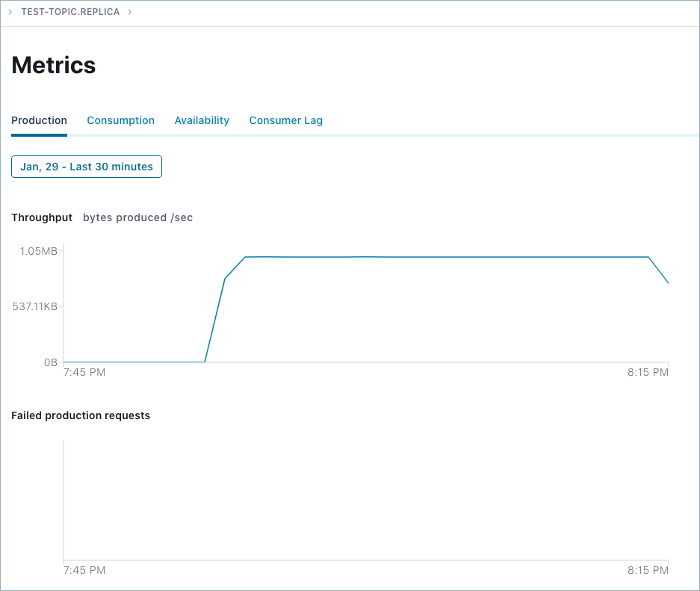Click inside the Failed production requests chart

pos(366,501)
